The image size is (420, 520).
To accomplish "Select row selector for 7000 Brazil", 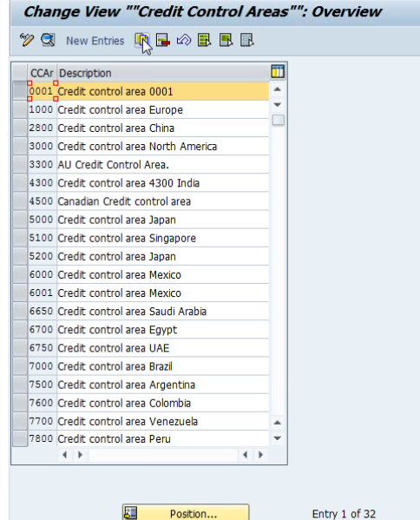I will pos(20,366).
